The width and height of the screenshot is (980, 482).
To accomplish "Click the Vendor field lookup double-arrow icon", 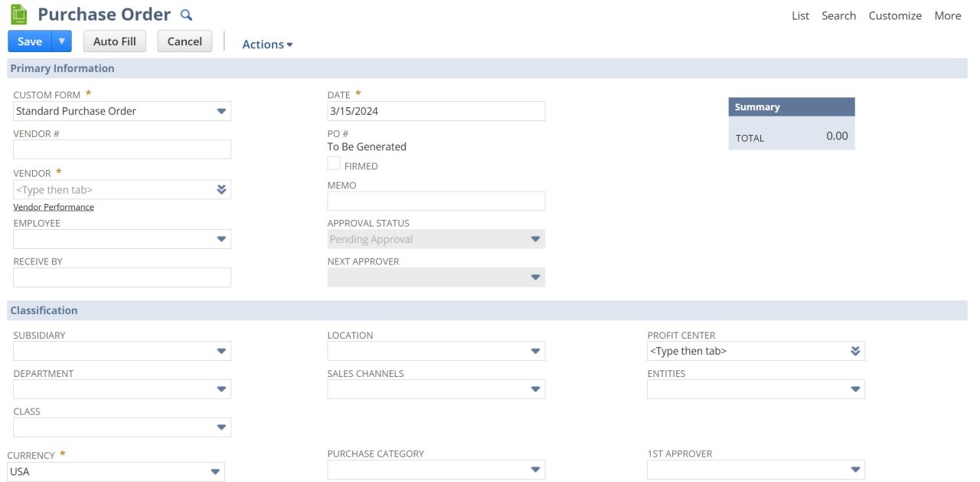I will click(223, 189).
